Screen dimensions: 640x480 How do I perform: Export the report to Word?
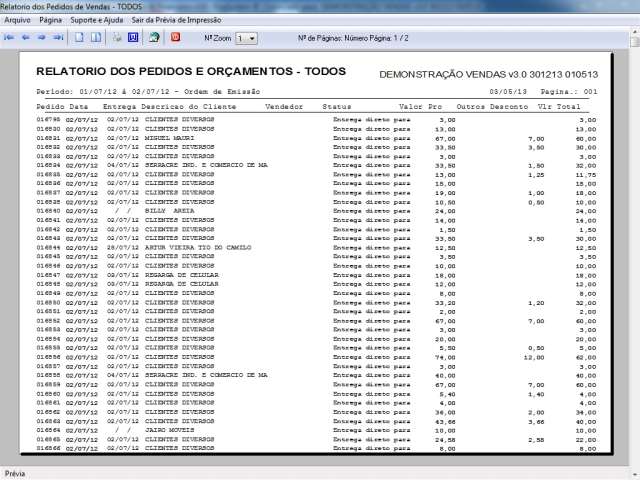coord(133,37)
